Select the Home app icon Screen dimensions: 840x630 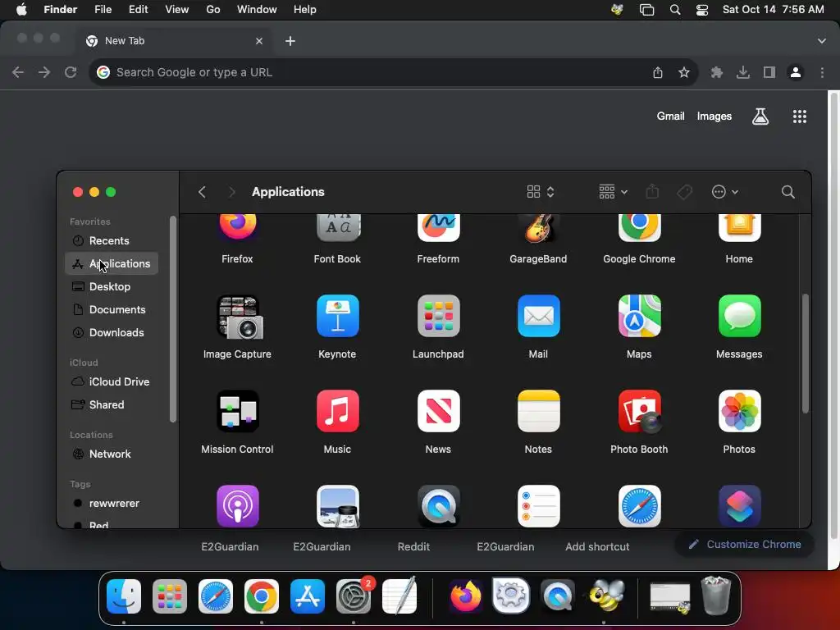click(739, 228)
